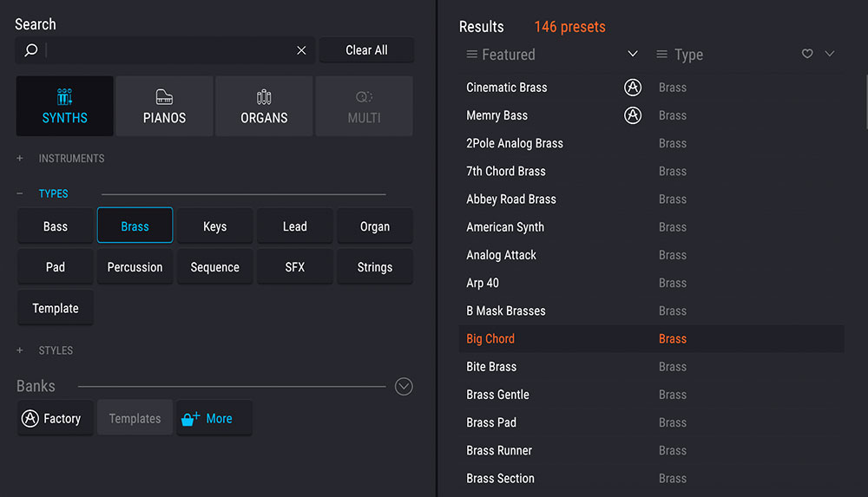
Task: Select the Abbey Road Brass preset
Action: [511, 199]
